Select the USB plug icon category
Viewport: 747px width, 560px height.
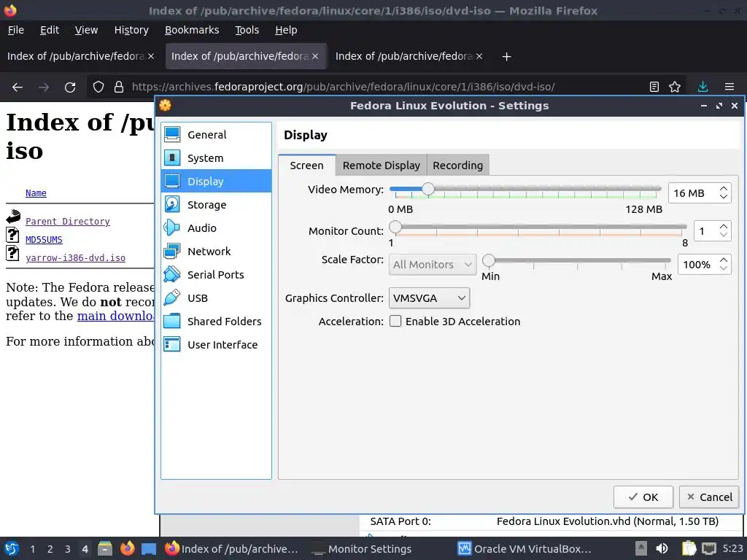[172, 297]
